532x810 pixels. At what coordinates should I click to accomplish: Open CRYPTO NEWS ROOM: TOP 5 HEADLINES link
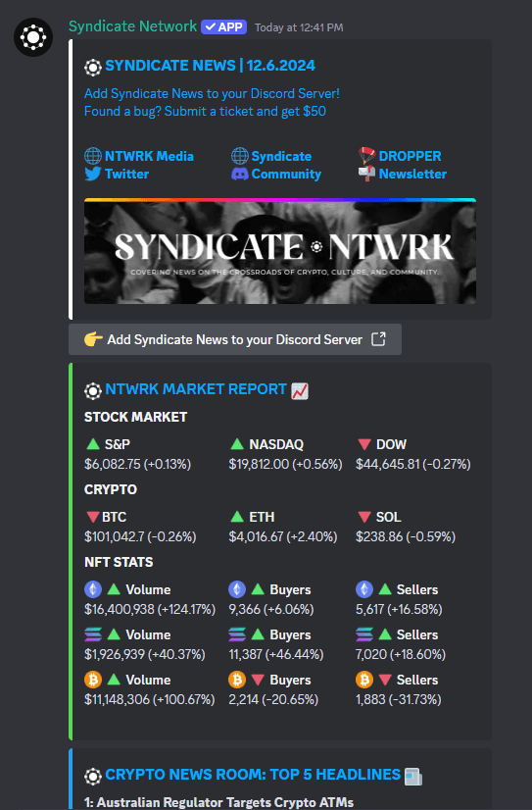(253, 775)
